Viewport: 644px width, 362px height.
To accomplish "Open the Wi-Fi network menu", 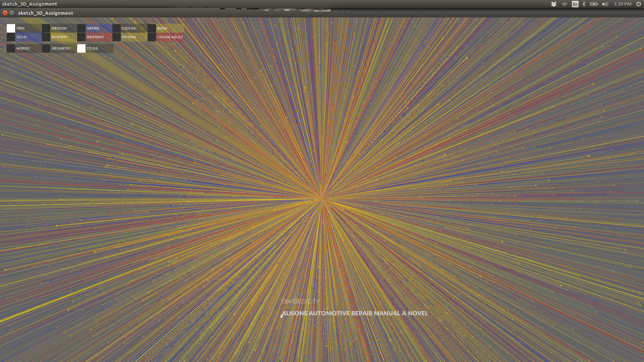I will pyautogui.click(x=565, y=4).
